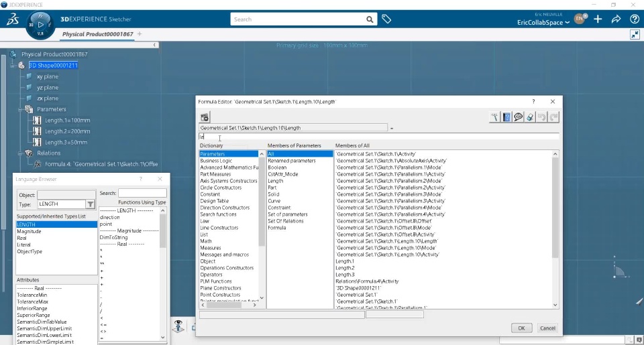Click the 3DS Dassault logo icon
This screenshot has width=644, height=345.
[x=12, y=19]
